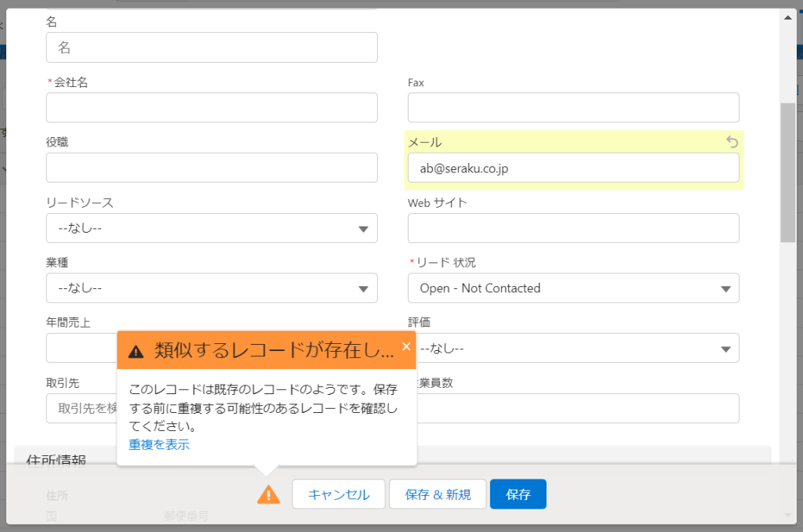The height and width of the screenshot is (532, 803).
Task: Click the キャンセル button
Action: click(x=339, y=494)
